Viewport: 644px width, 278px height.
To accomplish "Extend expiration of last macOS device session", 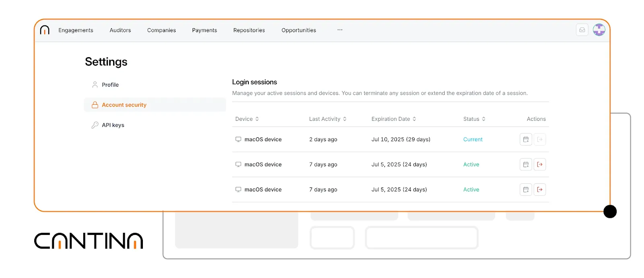I will 526,189.
